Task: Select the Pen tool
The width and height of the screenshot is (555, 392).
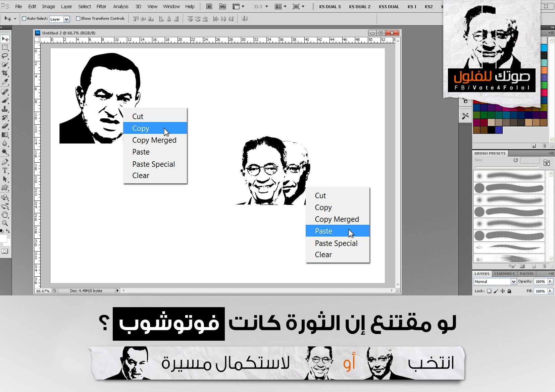Action: coord(5,162)
